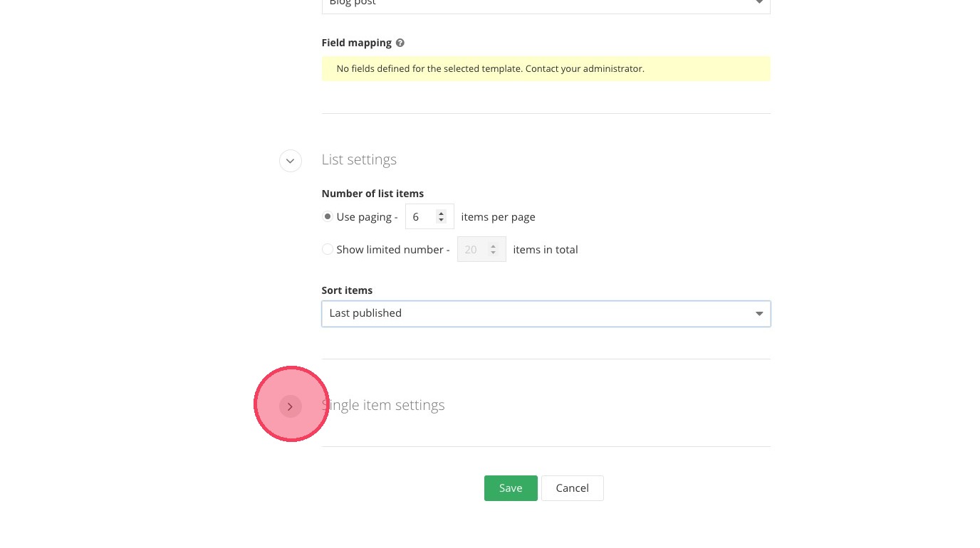Click the Field mapping help icon

(400, 43)
